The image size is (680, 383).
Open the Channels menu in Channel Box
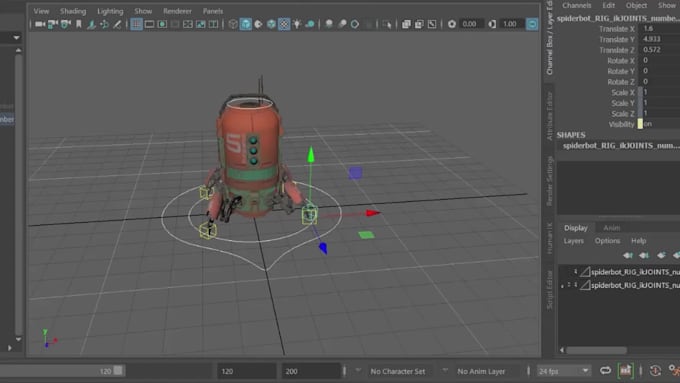pos(576,5)
